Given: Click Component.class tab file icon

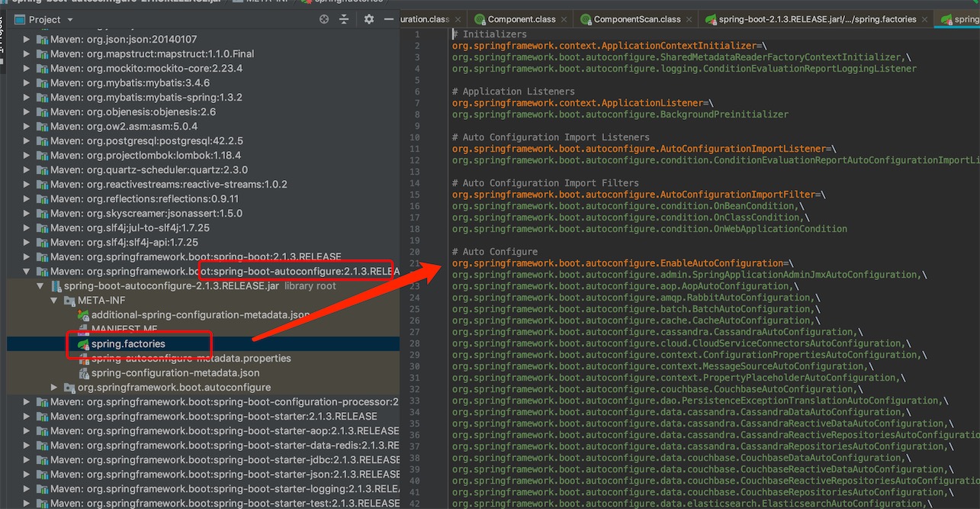Looking at the screenshot, I should pyautogui.click(x=480, y=19).
